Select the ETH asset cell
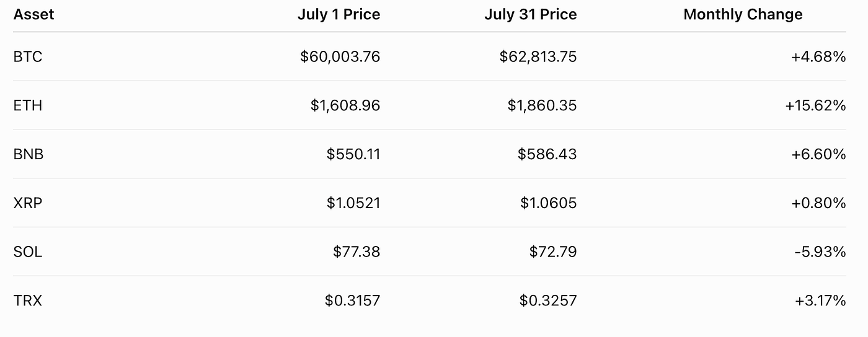The image size is (868, 337). (x=28, y=106)
